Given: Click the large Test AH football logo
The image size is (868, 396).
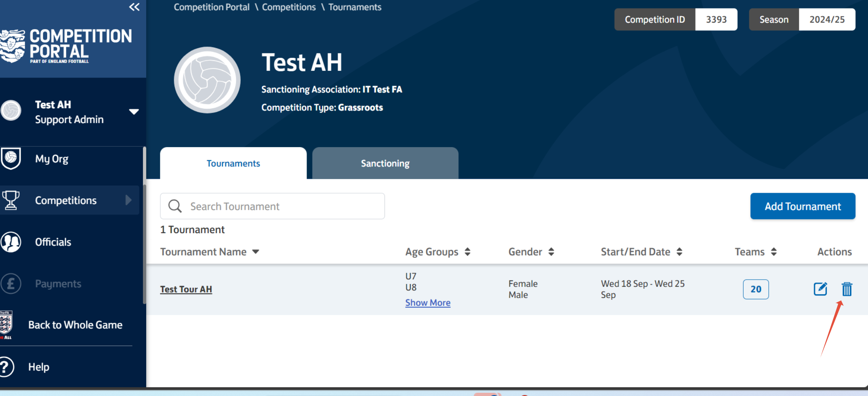Looking at the screenshot, I should tap(207, 80).
